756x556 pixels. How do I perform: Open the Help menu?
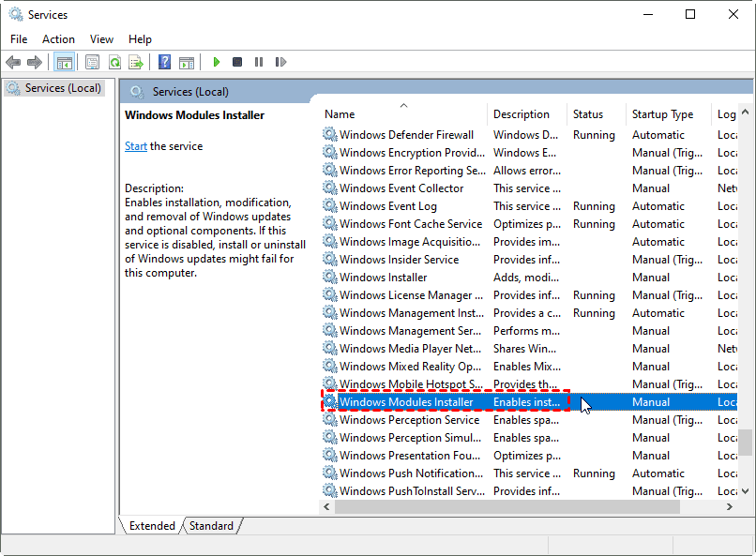coord(140,39)
